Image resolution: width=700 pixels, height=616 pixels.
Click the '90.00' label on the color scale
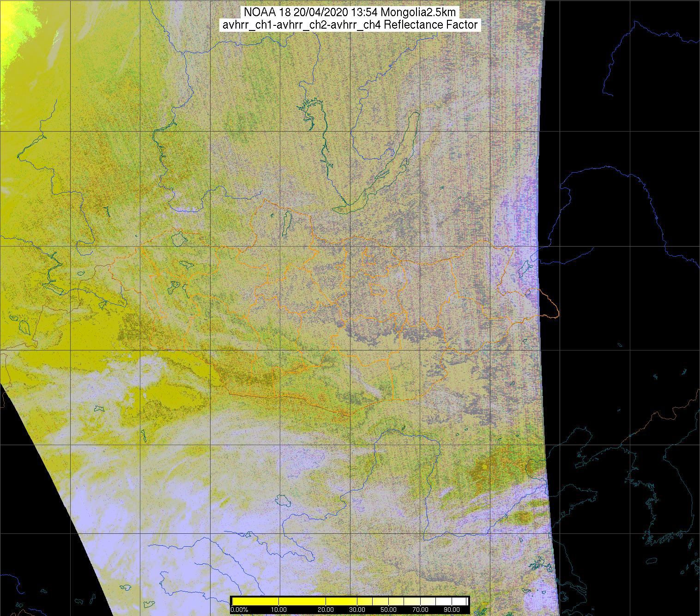tap(452, 610)
